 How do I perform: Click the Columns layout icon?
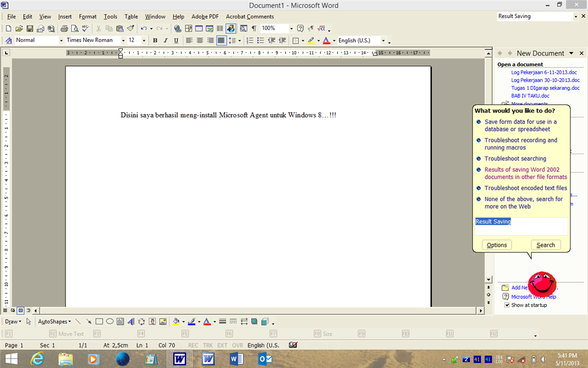(220, 29)
